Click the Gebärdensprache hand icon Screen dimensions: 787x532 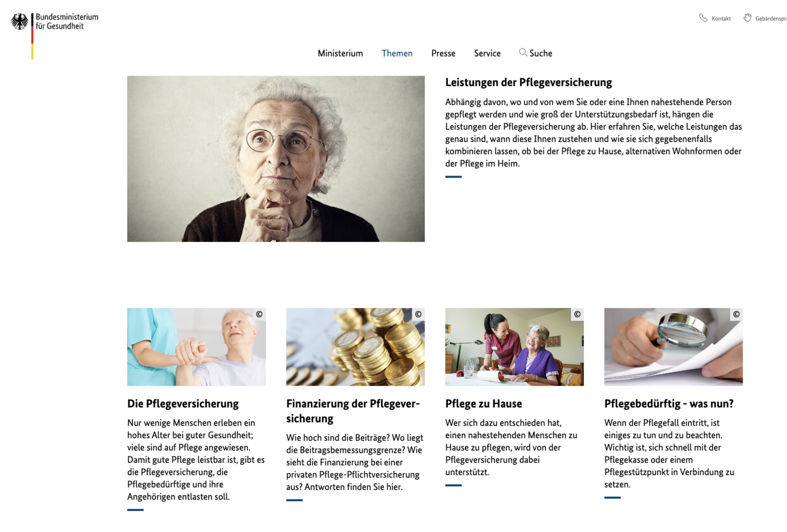click(748, 18)
